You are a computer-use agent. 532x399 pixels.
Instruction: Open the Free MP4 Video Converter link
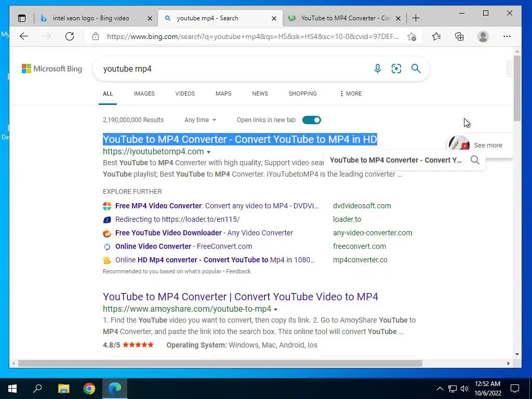point(217,206)
